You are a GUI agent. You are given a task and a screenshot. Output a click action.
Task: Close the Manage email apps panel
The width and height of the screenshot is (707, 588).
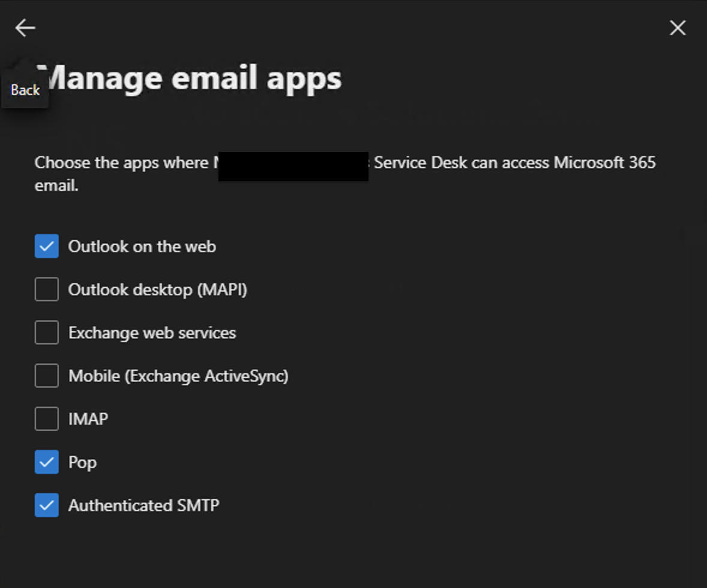pyautogui.click(x=677, y=28)
